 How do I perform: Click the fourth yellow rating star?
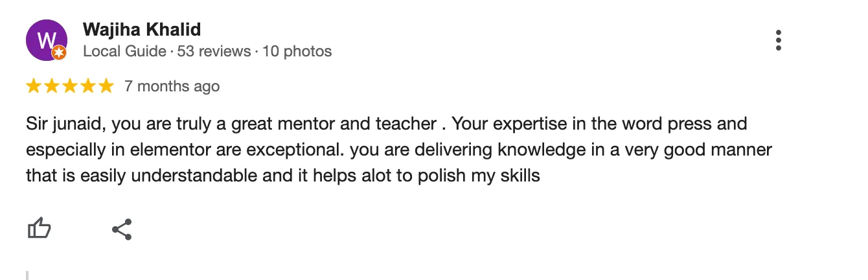coord(87,86)
